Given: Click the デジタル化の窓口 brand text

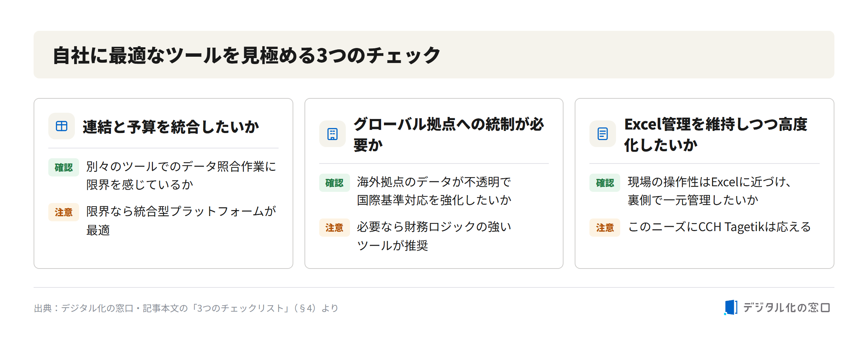Looking at the screenshot, I should [x=787, y=307].
